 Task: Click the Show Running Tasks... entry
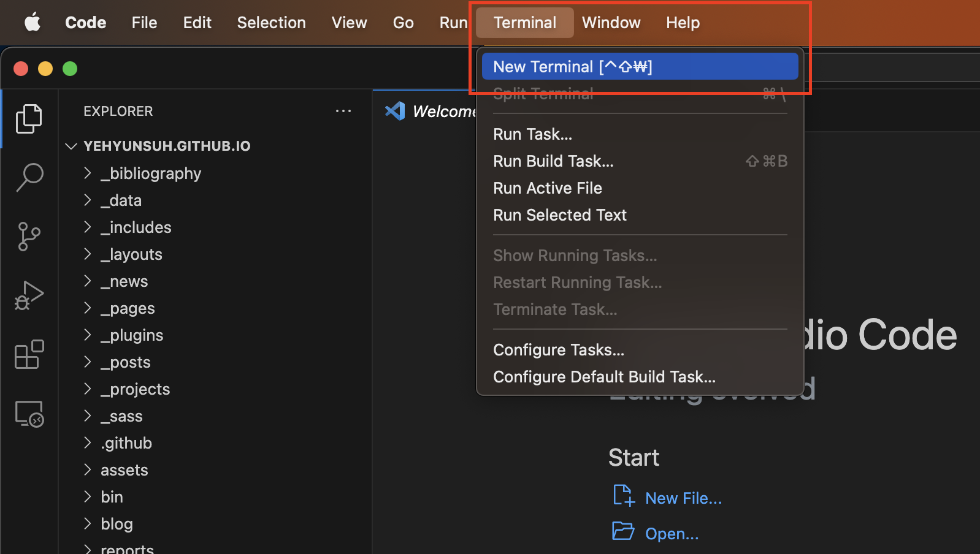tap(640, 256)
